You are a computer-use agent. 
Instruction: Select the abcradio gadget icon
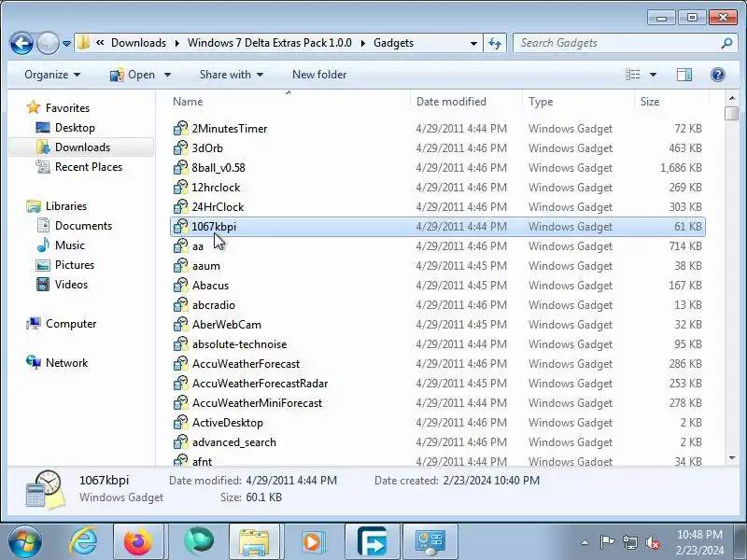coord(180,305)
